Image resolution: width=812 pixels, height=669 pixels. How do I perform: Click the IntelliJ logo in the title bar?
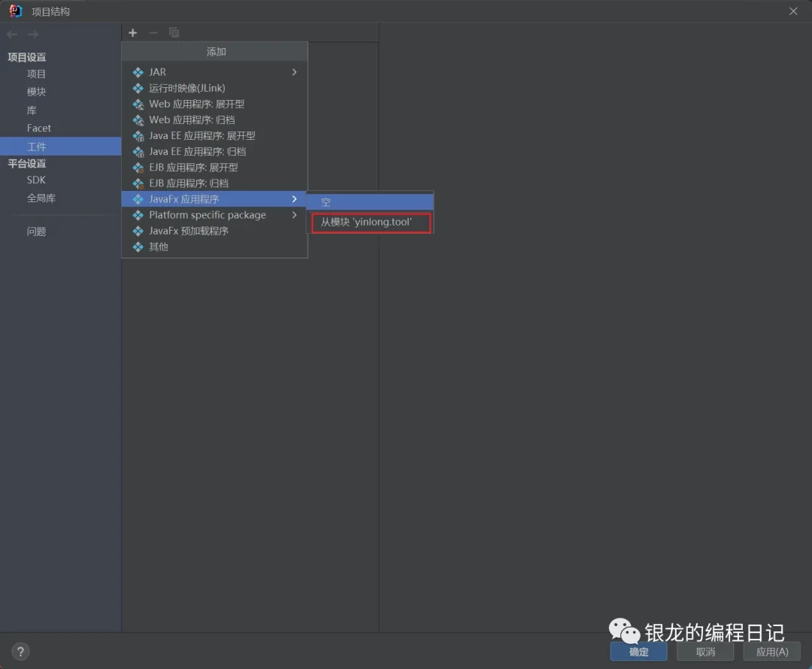point(16,11)
